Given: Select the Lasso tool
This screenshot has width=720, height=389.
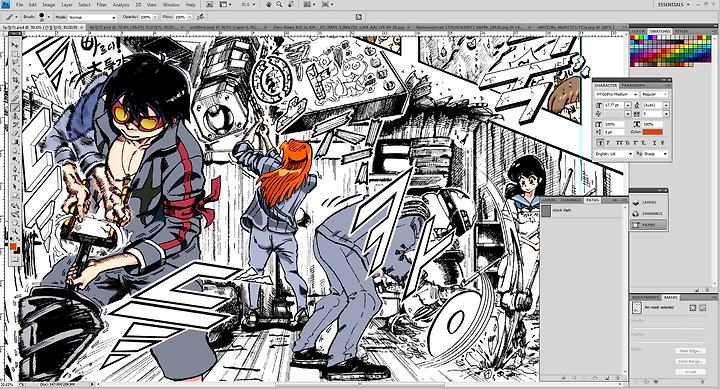Looking at the screenshot, I should pyautogui.click(x=15, y=62).
